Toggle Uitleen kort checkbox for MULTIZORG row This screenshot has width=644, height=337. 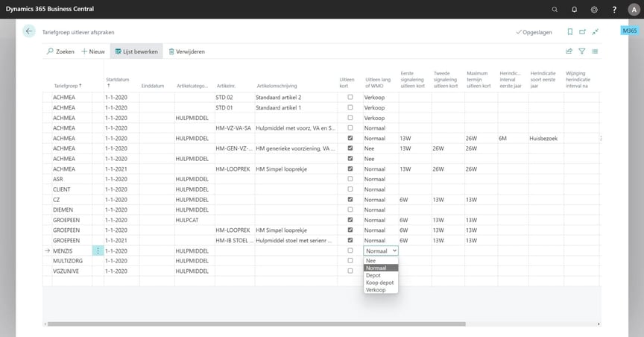pyautogui.click(x=350, y=260)
